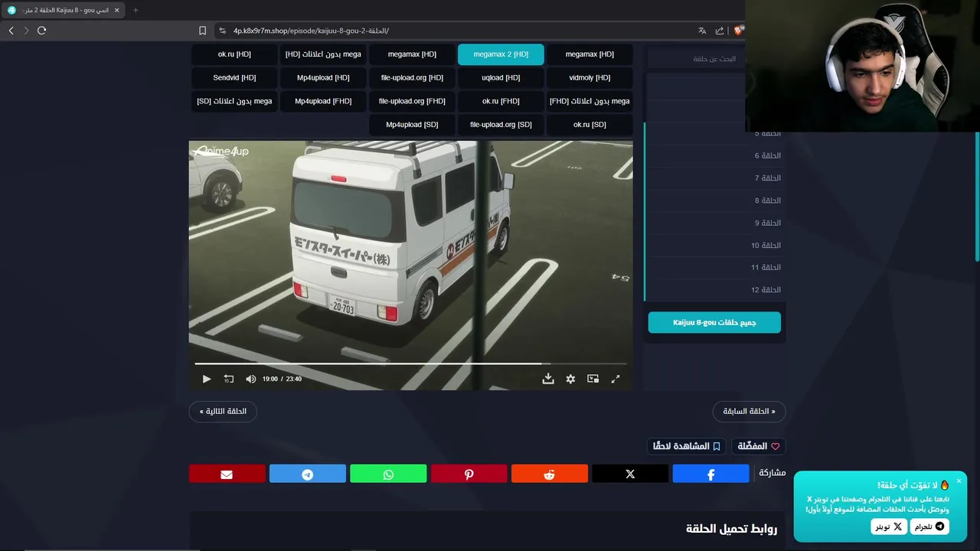Share the episode on WhatsApp
Image resolution: width=980 pixels, height=551 pixels.
pyautogui.click(x=388, y=474)
